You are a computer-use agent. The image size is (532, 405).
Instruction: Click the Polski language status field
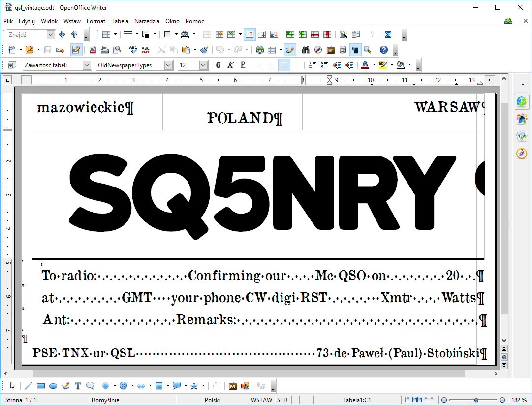213,400
